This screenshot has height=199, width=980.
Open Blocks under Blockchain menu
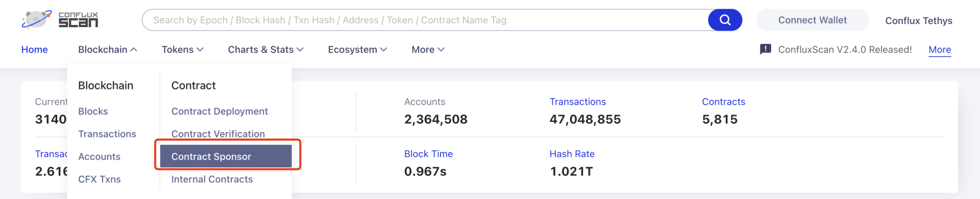tap(93, 111)
